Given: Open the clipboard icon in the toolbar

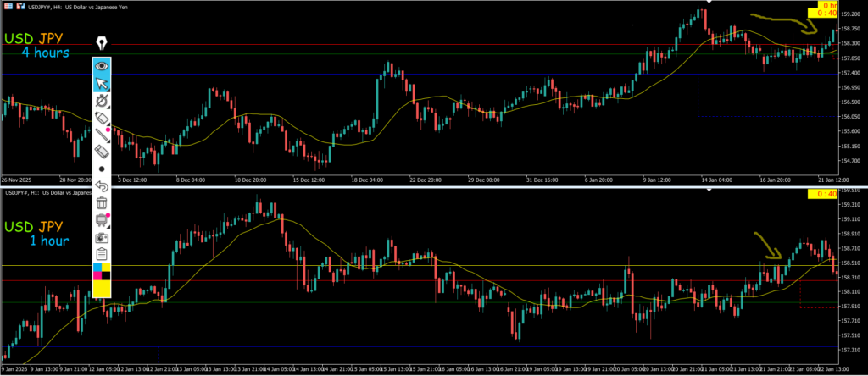Looking at the screenshot, I should click(x=102, y=254).
